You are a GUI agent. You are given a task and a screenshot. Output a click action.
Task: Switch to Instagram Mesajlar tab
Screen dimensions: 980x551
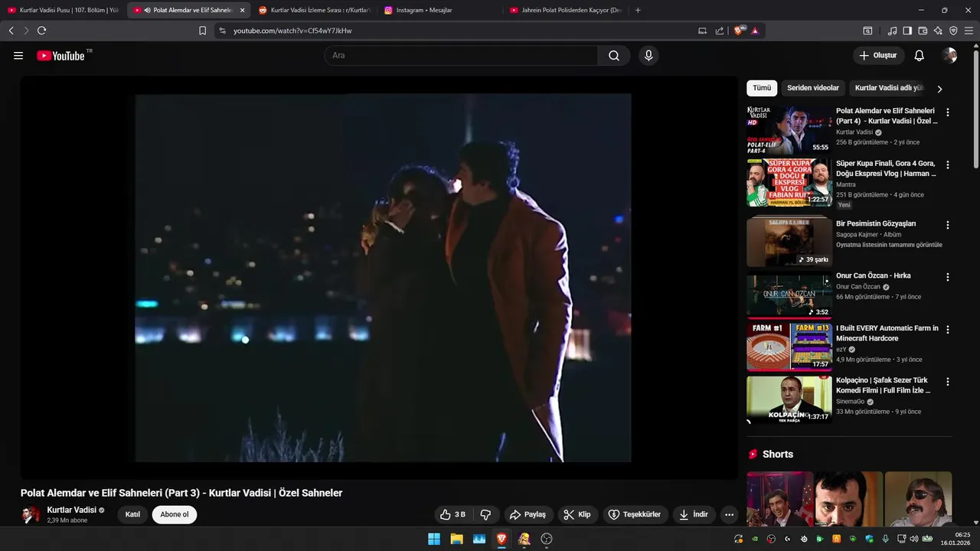pos(439,10)
